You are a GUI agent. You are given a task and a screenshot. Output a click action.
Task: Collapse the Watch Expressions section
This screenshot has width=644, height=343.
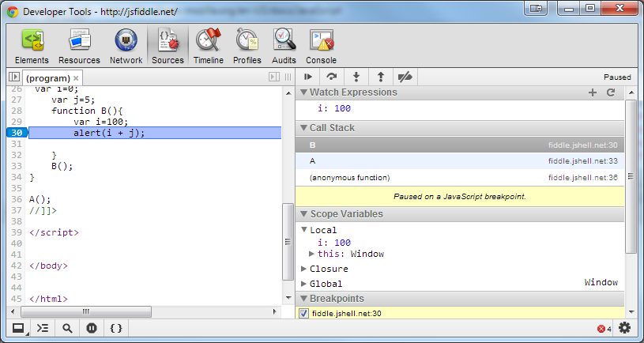304,92
